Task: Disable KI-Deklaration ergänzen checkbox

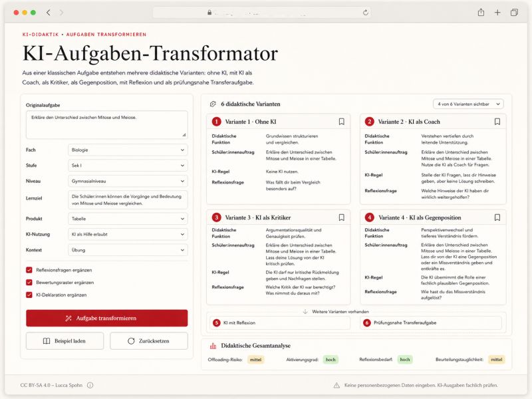Action: pyautogui.click(x=29, y=295)
